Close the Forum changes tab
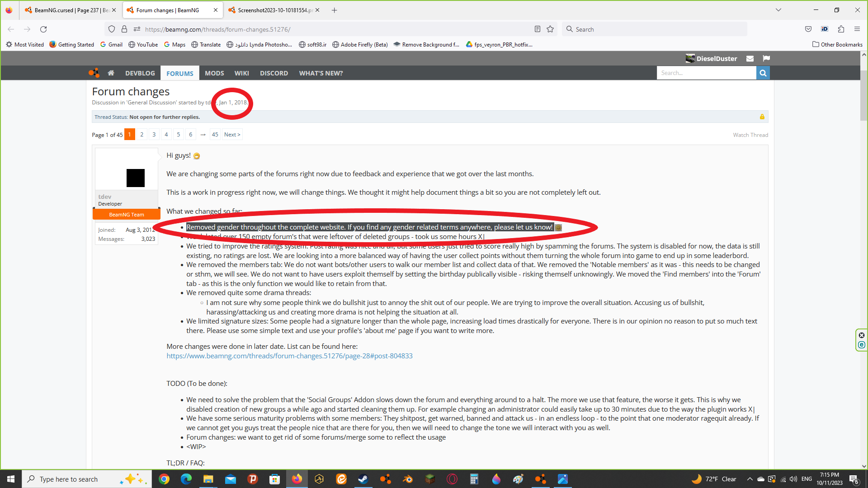Viewport: 868px width, 488px height. click(x=216, y=10)
